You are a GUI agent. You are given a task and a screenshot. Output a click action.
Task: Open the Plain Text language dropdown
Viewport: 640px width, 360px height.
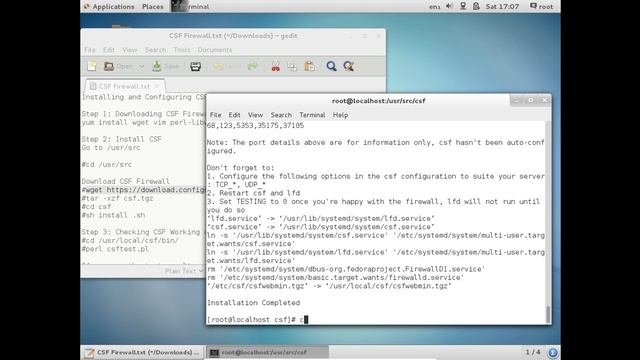(x=184, y=271)
